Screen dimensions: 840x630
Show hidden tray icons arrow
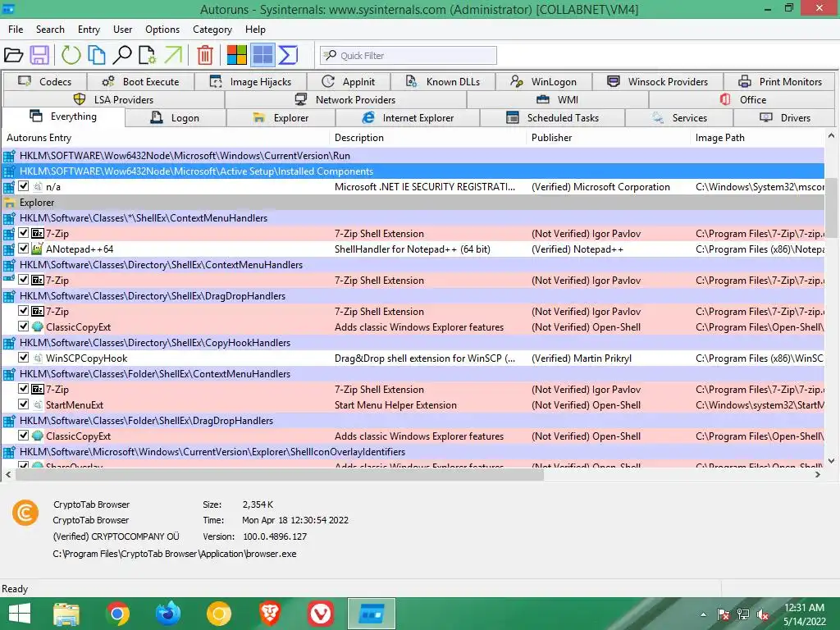703,615
